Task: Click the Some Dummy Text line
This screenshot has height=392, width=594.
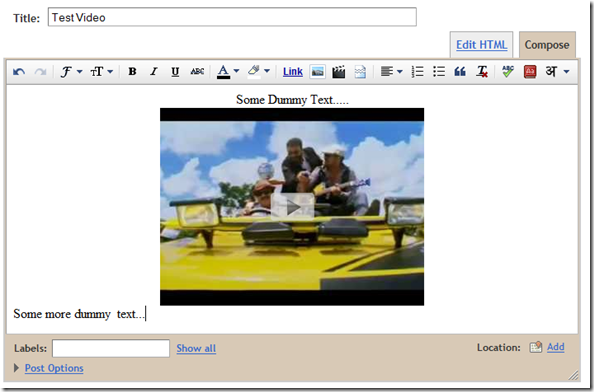Action: pyautogui.click(x=292, y=100)
